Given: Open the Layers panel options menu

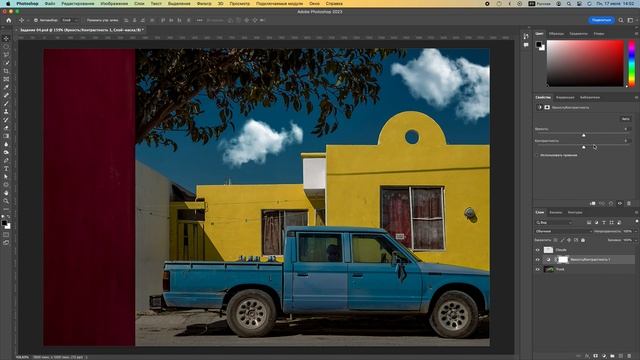Looking at the screenshot, I should click(636, 212).
